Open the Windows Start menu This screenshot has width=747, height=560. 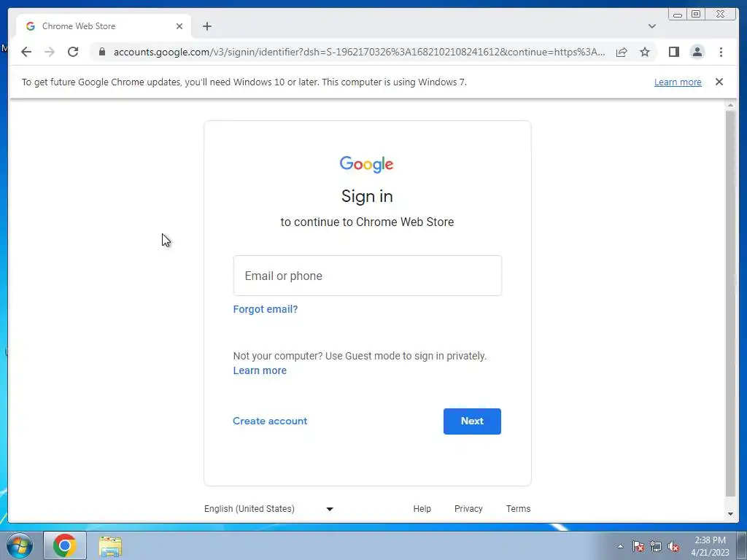[x=20, y=545]
